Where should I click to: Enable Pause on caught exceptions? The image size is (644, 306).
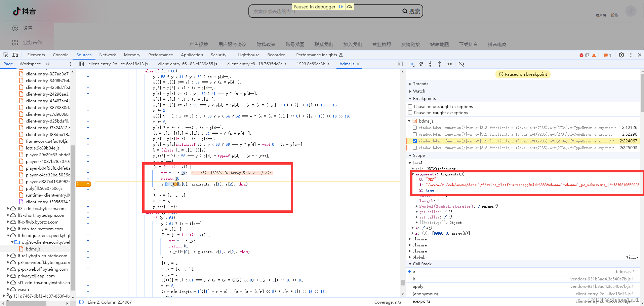tap(410, 113)
